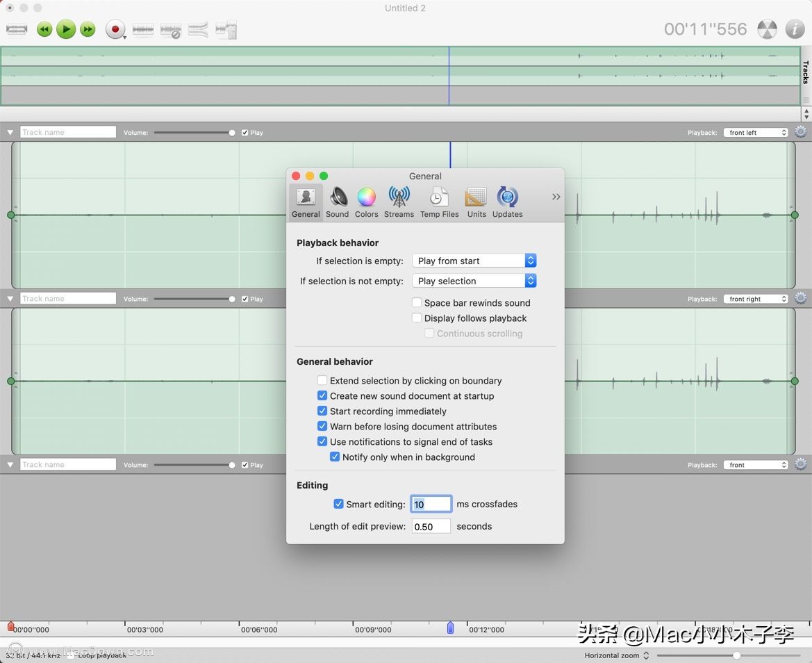Click the waveform icon with crossed-out circle
The width and height of the screenshot is (812, 663).
point(170,31)
